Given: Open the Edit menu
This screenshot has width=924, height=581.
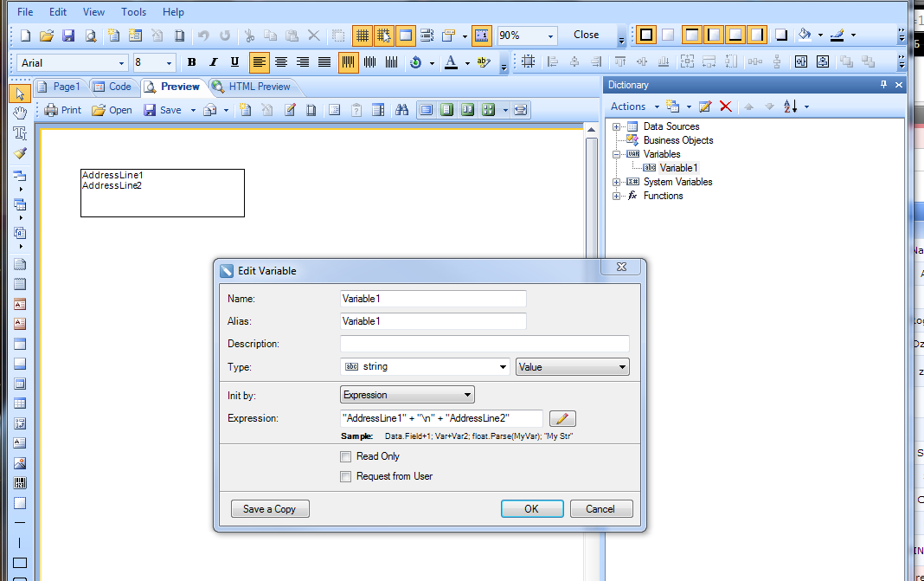Looking at the screenshot, I should [x=58, y=12].
